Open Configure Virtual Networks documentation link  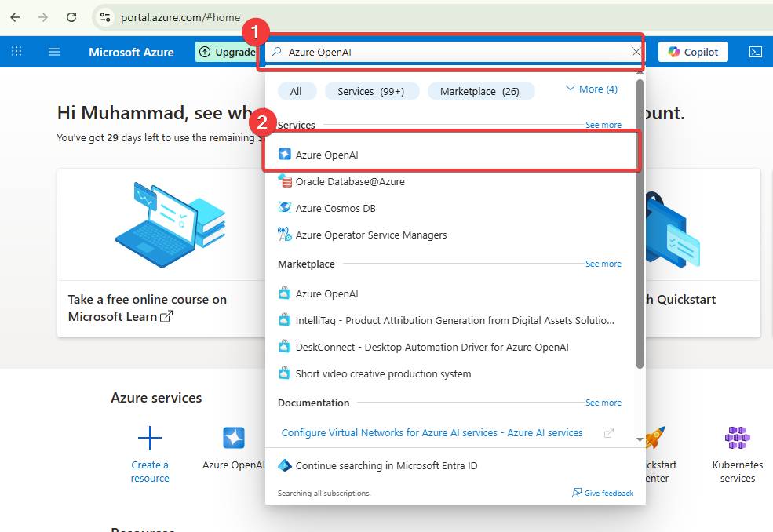point(432,433)
